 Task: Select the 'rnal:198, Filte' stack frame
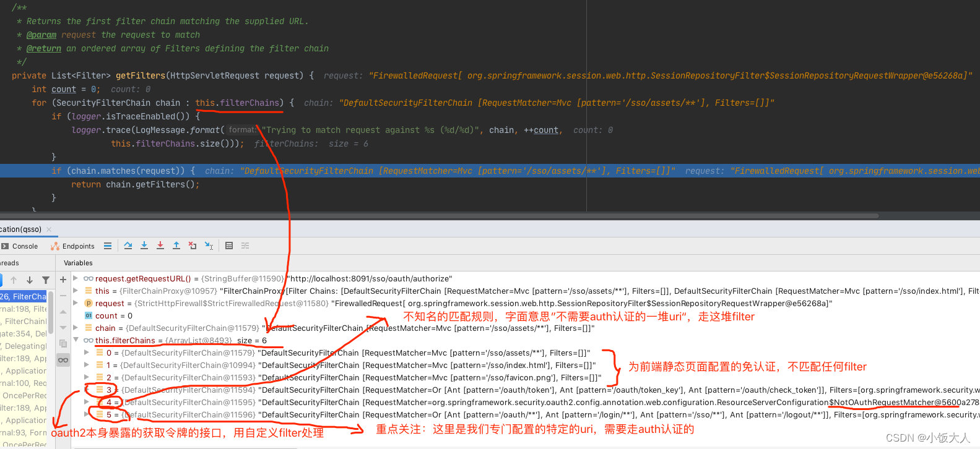[24, 309]
